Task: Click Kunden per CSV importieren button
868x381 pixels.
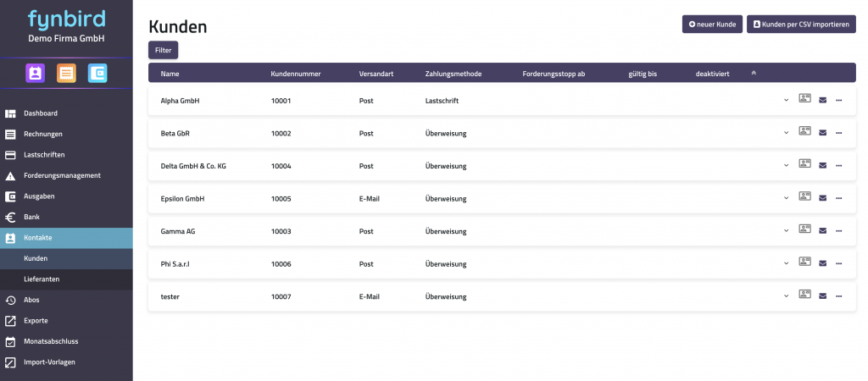Action: pyautogui.click(x=801, y=25)
